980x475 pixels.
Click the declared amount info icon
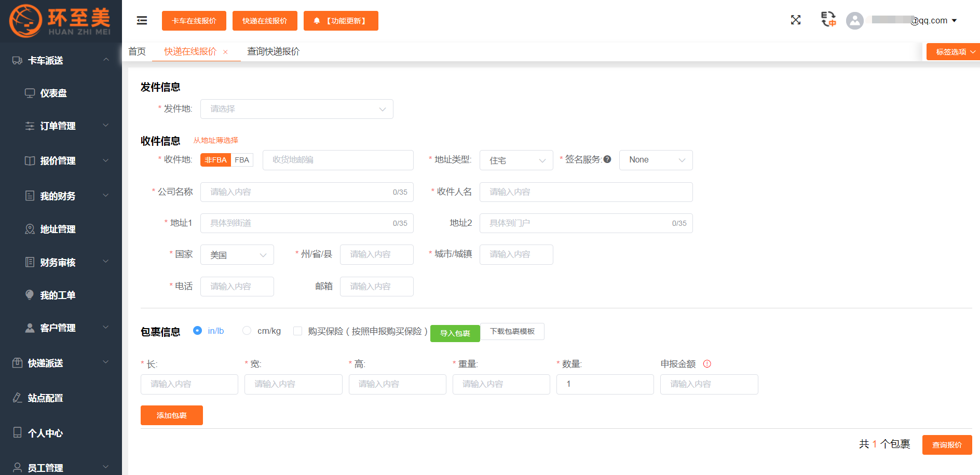pyautogui.click(x=707, y=364)
